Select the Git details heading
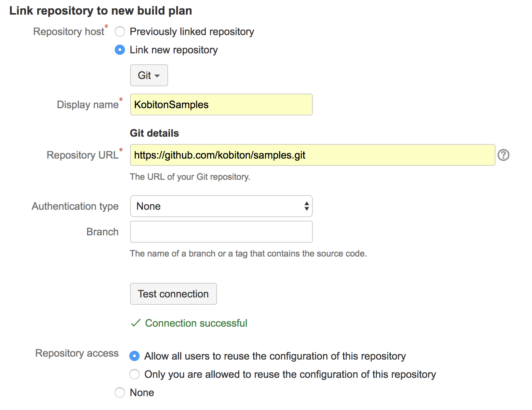The height and width of the screenshot is (410, 532). tap(154, 133)
